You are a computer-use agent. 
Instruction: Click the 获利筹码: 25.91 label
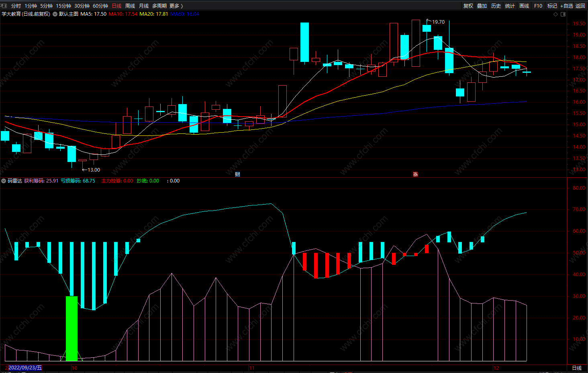41,181
